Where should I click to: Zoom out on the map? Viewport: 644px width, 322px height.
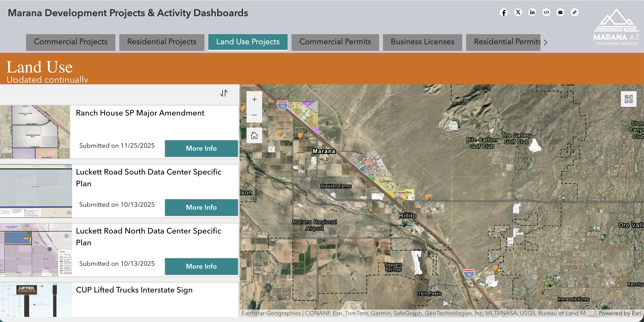pos(254,115)
